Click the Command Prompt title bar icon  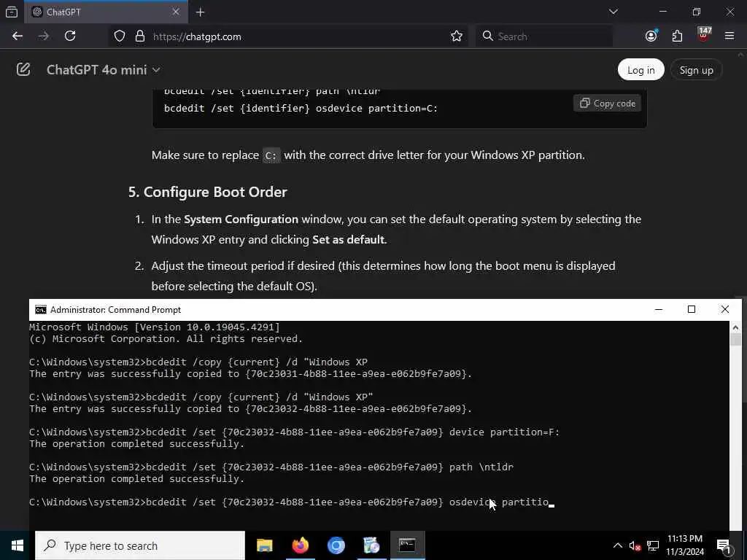point(41,310)
